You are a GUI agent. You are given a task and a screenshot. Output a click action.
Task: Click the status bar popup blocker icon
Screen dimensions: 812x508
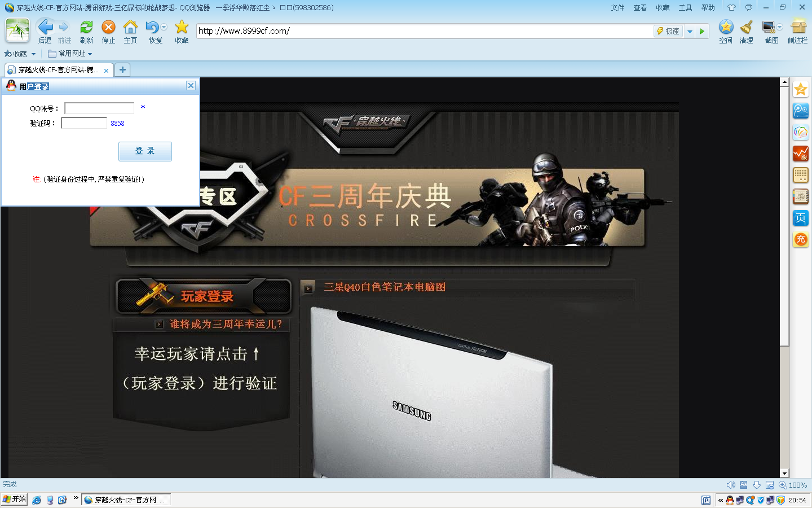click(770, 485)
